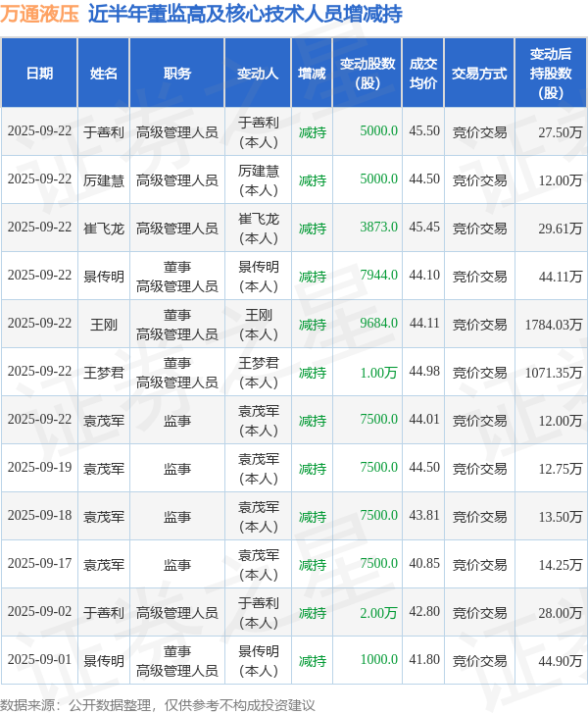The width and height of the screenshot is (588, 714).
Task: Click the 2025-09-19 date cell
Action: tap(39, 468)
